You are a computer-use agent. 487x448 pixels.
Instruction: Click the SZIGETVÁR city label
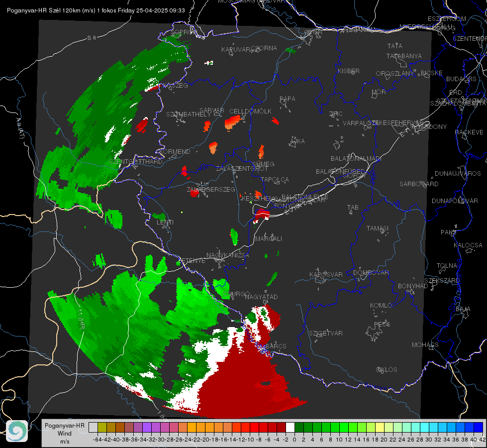pos(325,334)
